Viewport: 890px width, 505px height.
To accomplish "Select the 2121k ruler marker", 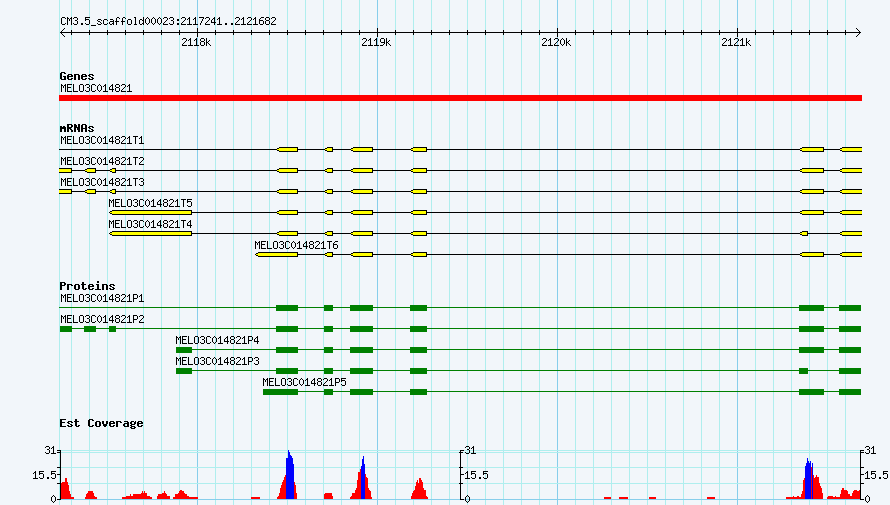I will click(x=736, y=43).
